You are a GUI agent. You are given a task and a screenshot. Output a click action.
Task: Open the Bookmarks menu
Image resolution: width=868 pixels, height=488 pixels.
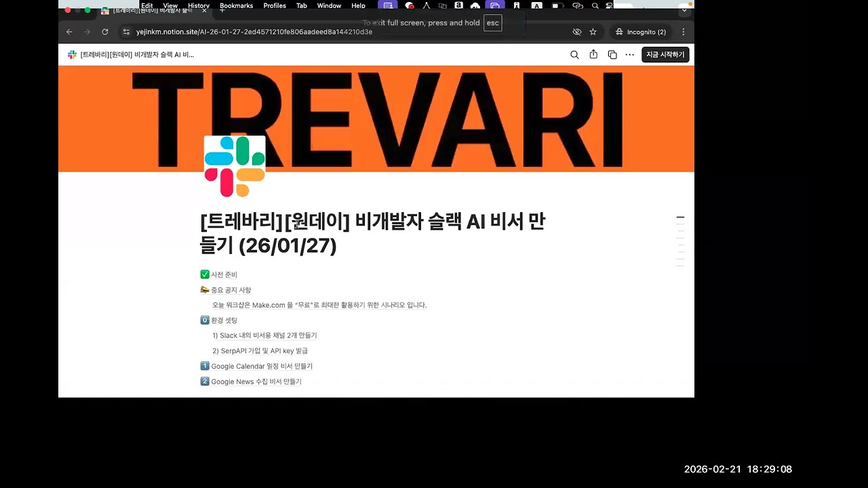pos(236,5)
